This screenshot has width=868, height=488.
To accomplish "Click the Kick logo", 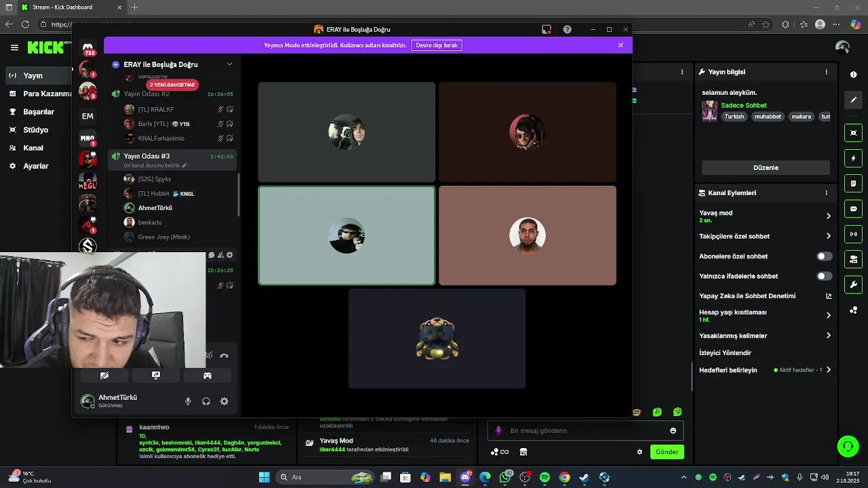I will (x=45, y=47).
